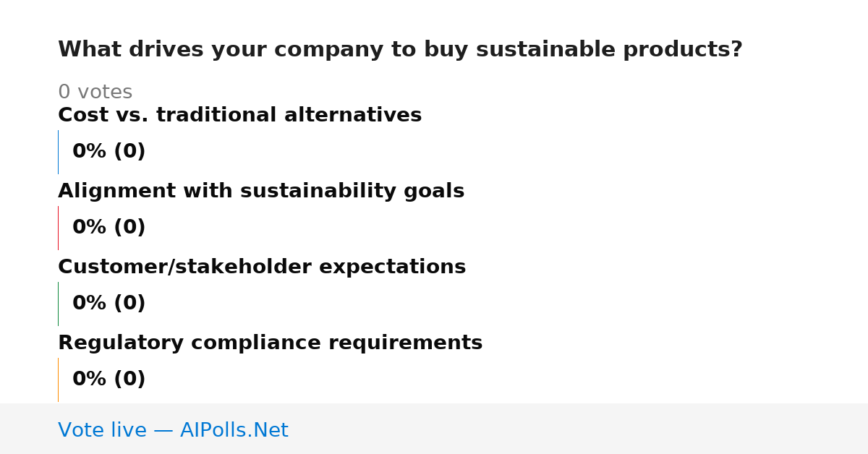Open the Vote live — AIPolls.Net link

pyautogui.click(x=173, y=430)
